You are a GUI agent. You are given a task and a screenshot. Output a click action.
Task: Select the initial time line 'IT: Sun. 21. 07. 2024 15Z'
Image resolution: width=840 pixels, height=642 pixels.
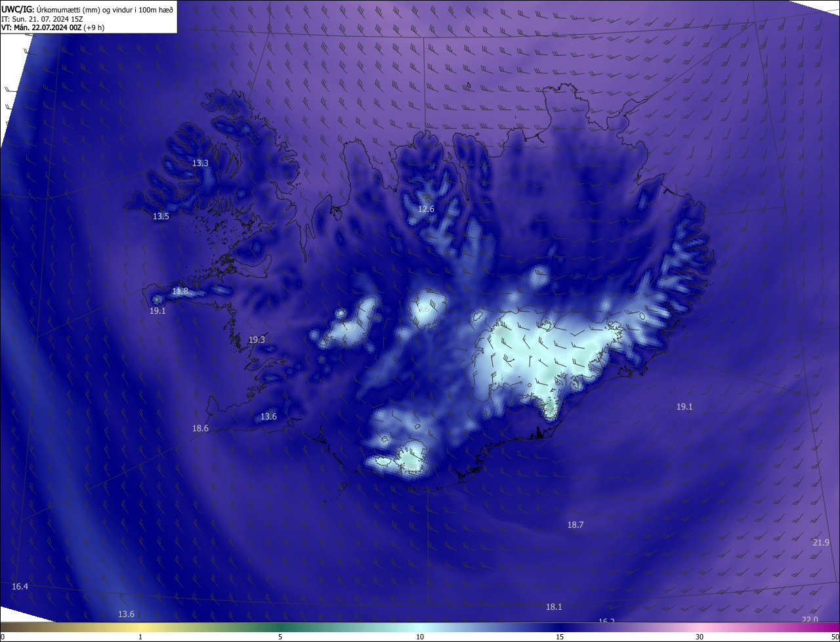(x=42, y=18)
